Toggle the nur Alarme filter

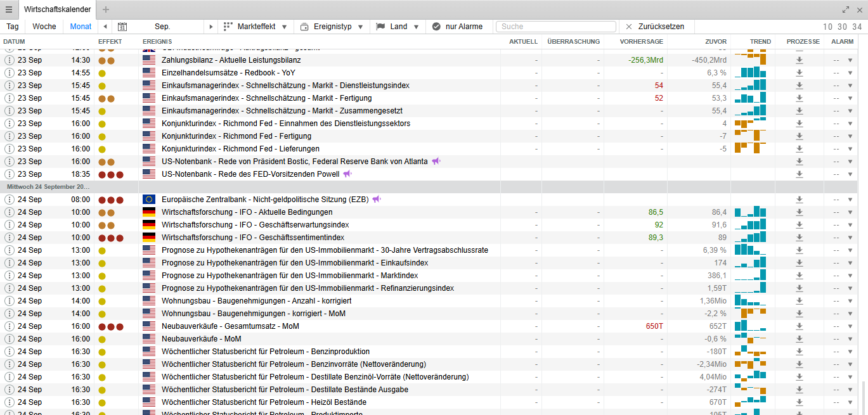point(457,27)
